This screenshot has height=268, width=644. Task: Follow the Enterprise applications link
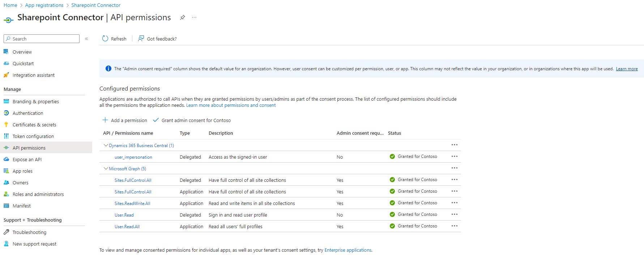click(348, 250)
